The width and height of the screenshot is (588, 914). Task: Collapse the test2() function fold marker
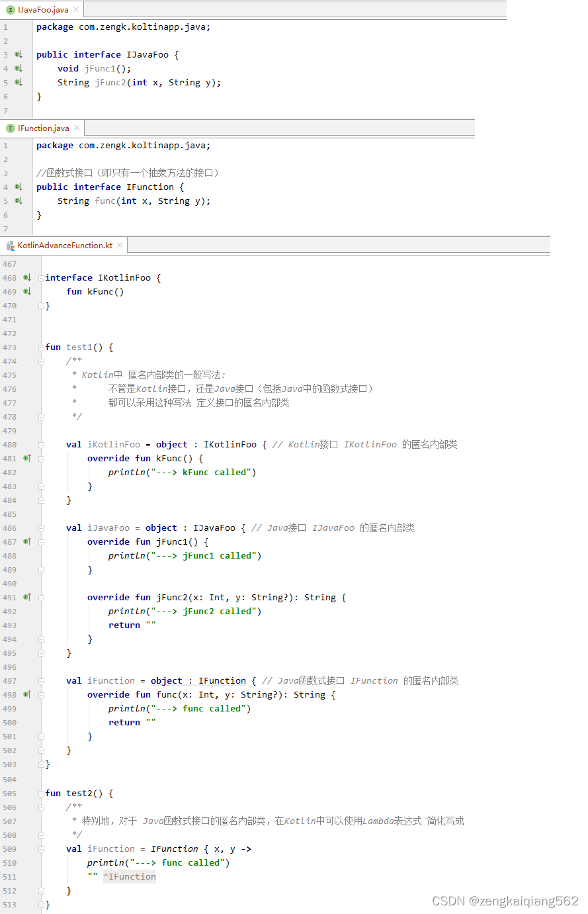click(x=41, y=794)
